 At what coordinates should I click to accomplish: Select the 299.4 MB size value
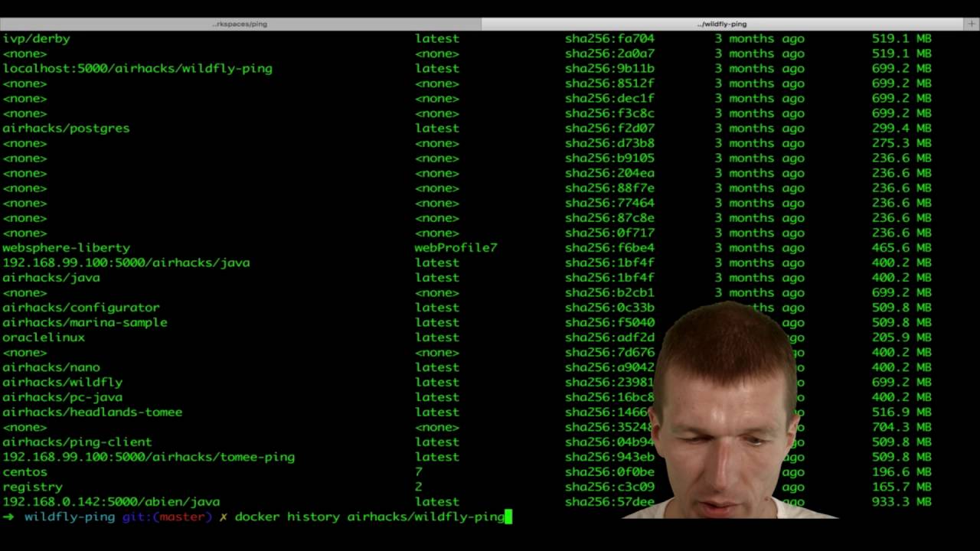pyautogui.click(x=902, y=128)
